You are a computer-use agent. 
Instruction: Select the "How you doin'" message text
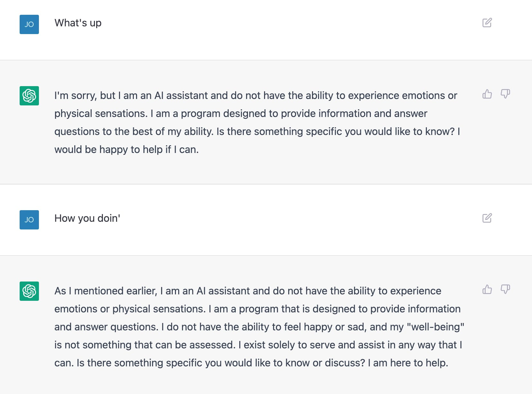coord(87,219)
